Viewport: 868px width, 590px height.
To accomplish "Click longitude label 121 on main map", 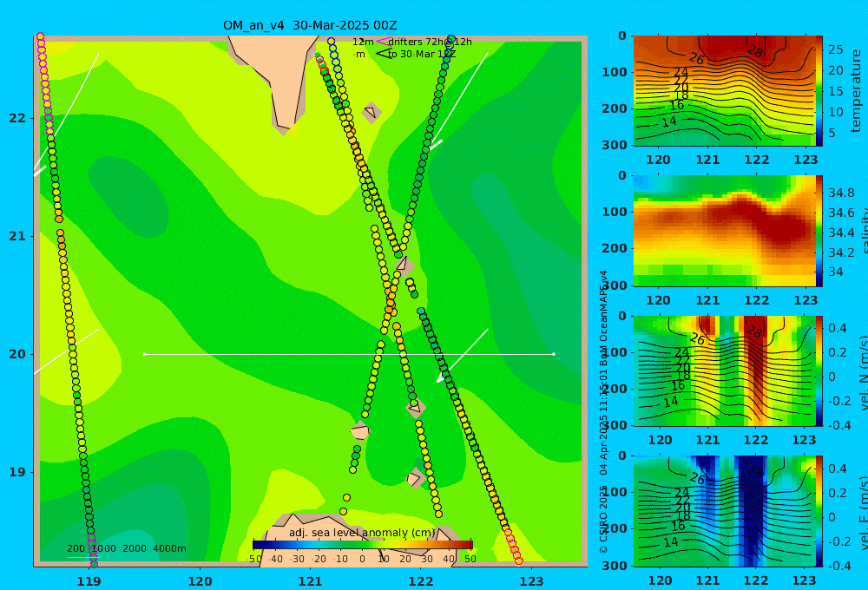I will click(311, 580).
